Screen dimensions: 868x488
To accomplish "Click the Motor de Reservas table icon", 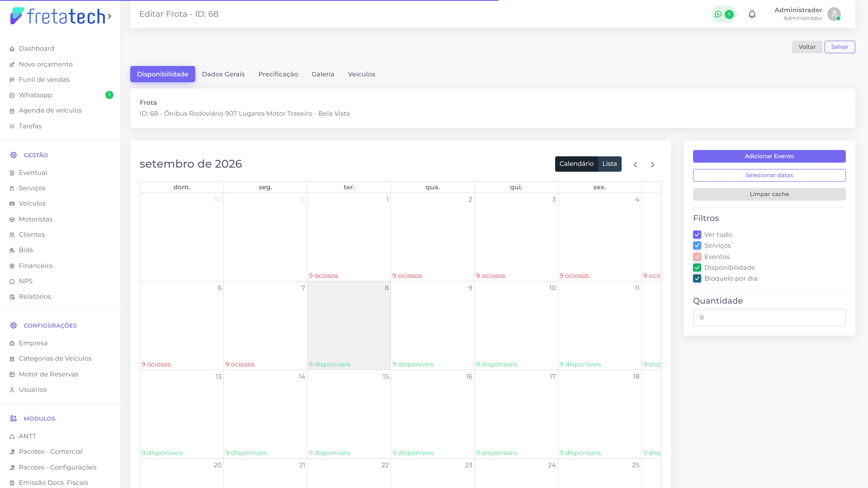I will (x=12, y=375).
